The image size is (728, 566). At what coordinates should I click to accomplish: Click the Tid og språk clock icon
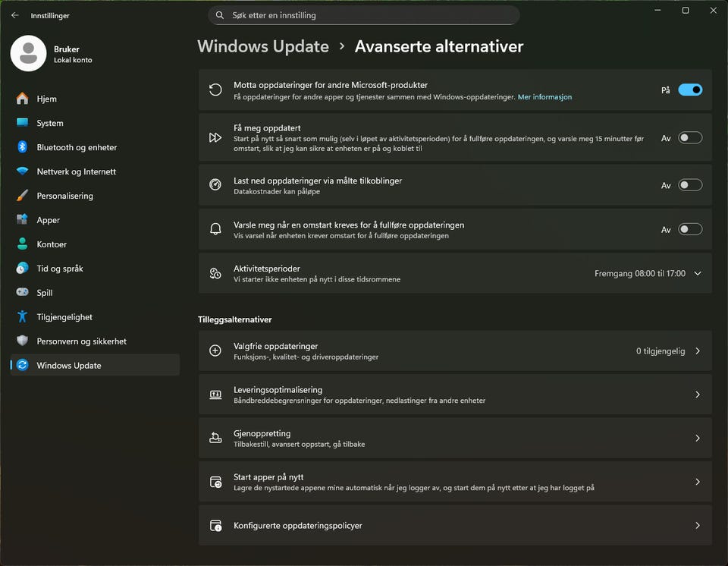coord(22,269)
